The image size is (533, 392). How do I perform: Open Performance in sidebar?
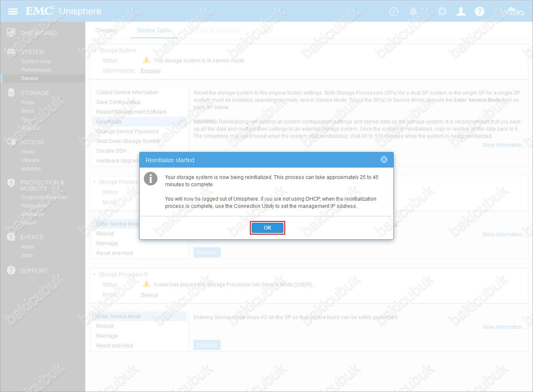point(36,70)
